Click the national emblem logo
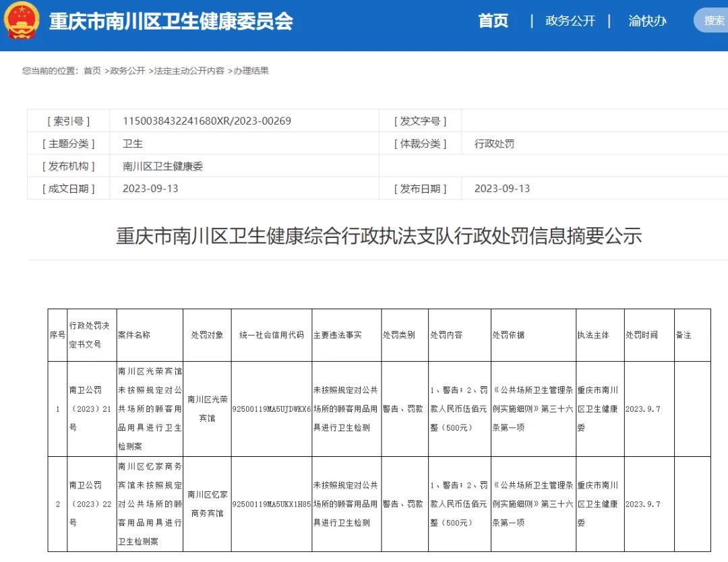This screenshot has width=728, height=562. (x=22, y=20)
